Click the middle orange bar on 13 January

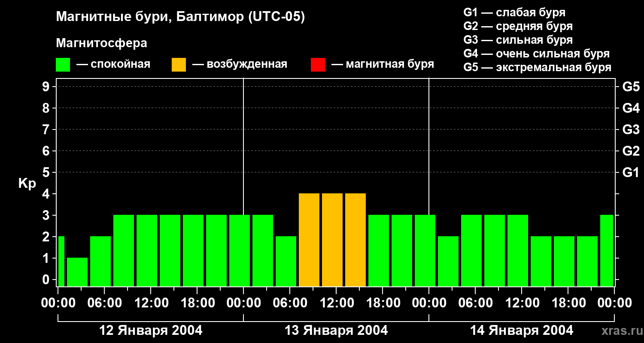332,240
